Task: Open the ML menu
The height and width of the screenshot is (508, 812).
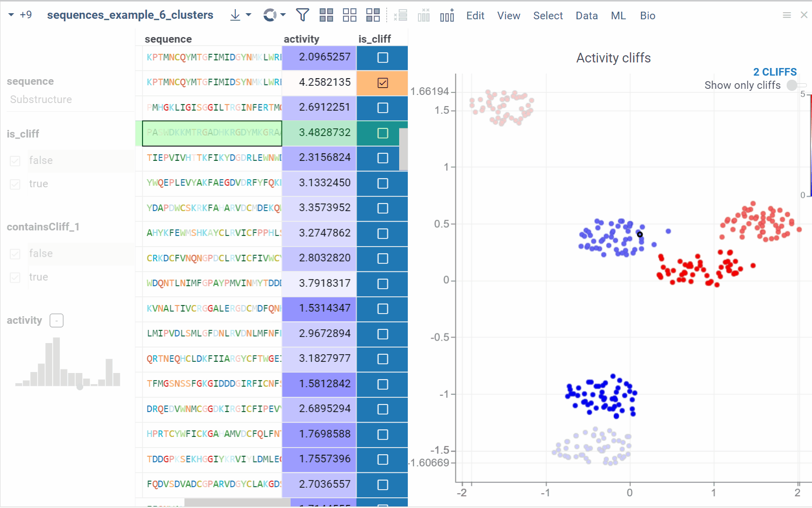Action: [x=618, y=16]
